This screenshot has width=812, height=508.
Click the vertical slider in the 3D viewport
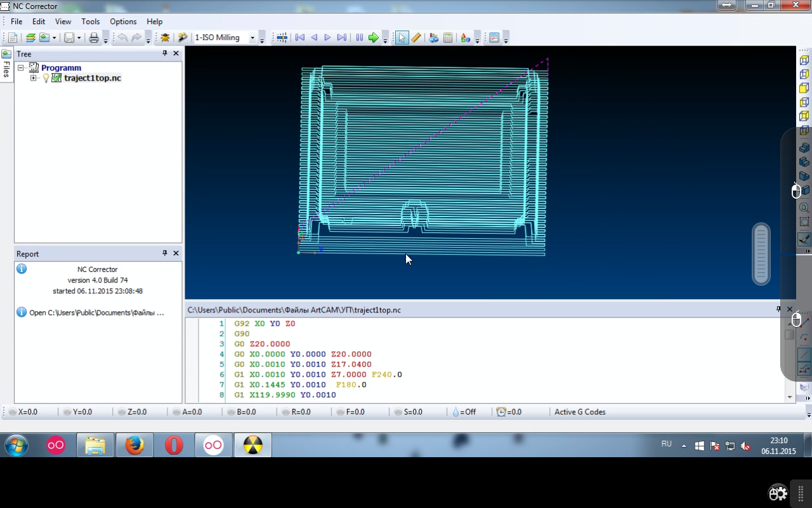pyautogui.click(x=761, y=254)
